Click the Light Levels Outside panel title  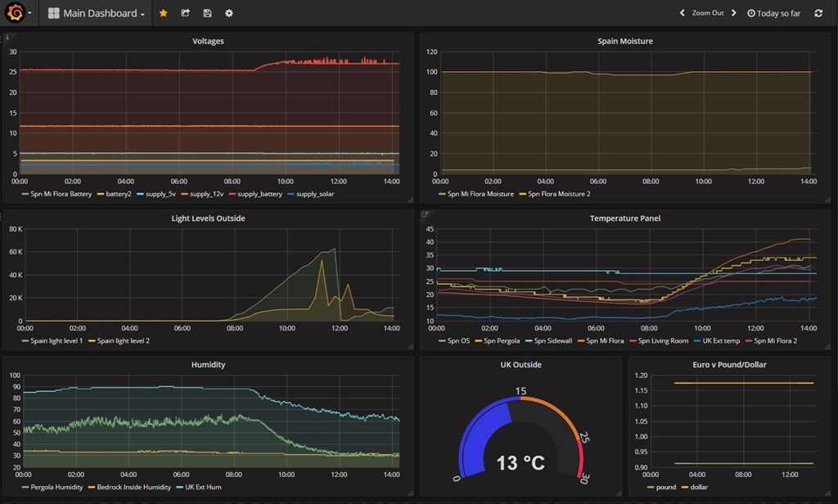[208, 218]
